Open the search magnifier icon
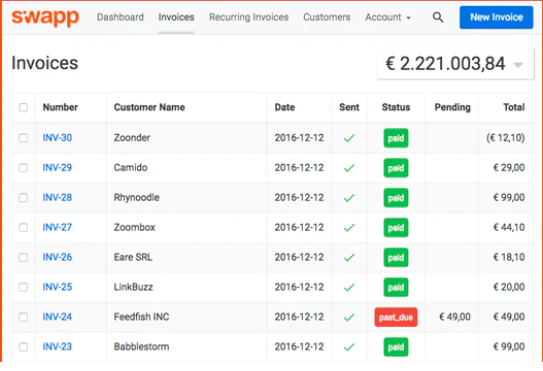The height and width of the screenshot is (371, 543). click(438, 17)
